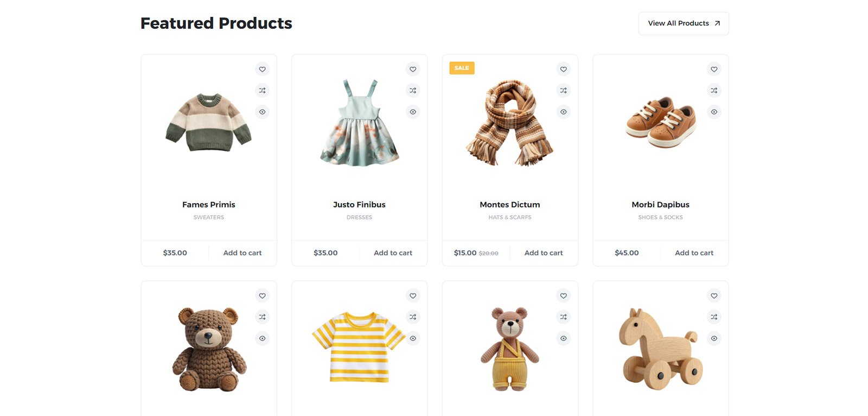Compare the Fames Primis sweater
Image resolution: width=868 pixels, height=416 pixels.
(262, 91)
